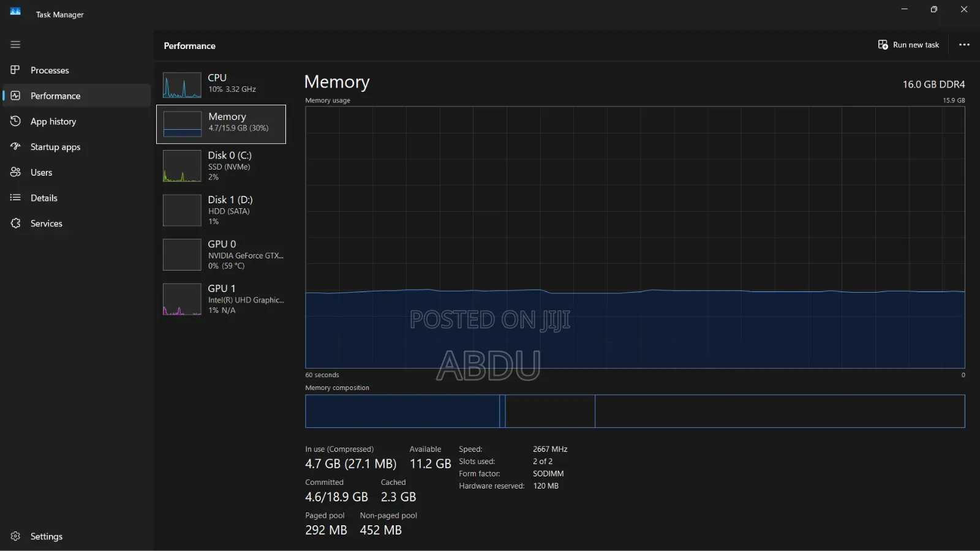Select the GPU 1 mini graph
Viewport: 980px width, 551px height.
(182, 299)
